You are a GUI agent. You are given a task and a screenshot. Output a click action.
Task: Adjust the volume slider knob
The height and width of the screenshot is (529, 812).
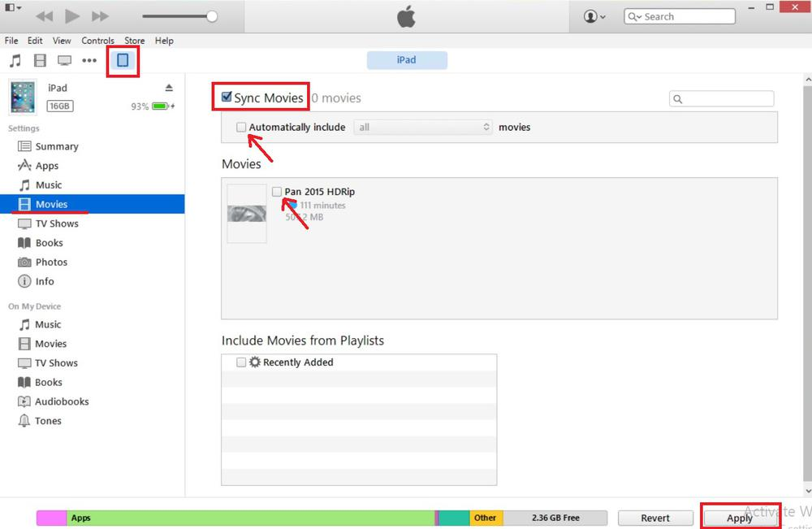coord(212,16)
